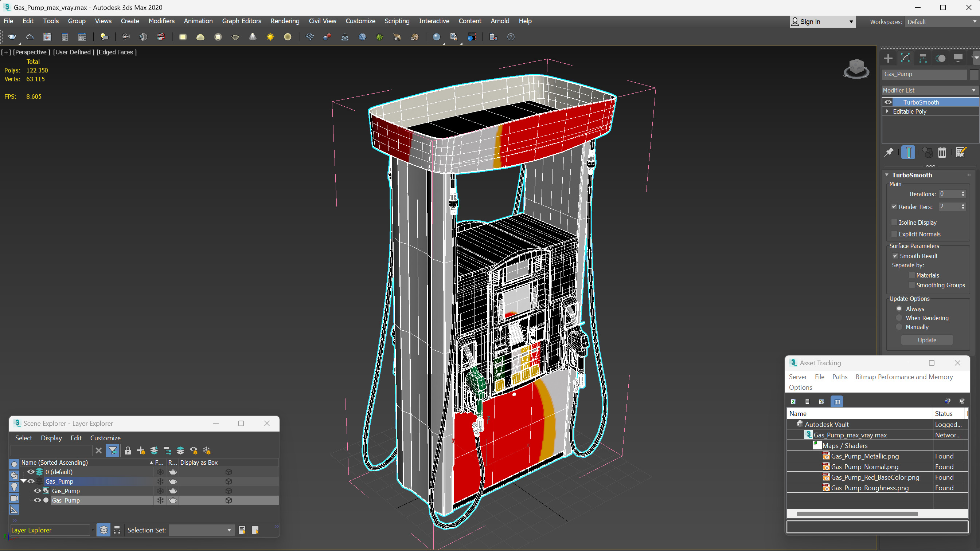
Task: Open Paths menu in Asset Tracking
Action: click(x=840, y=377)
